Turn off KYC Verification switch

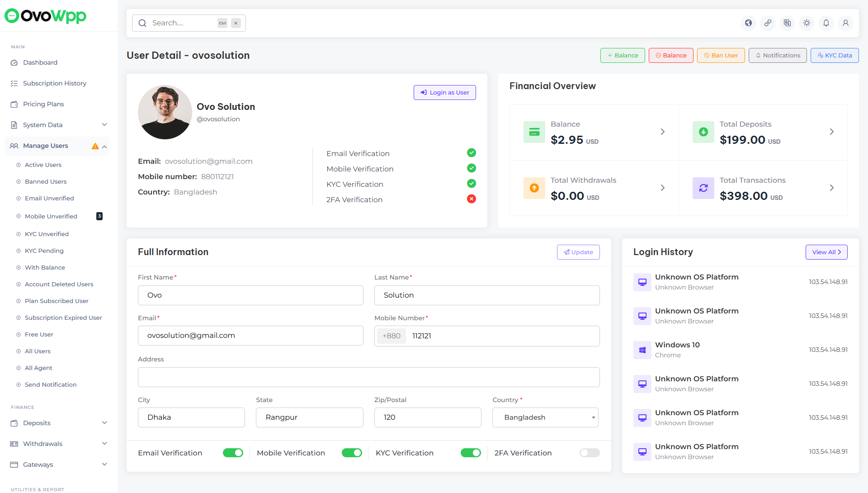(470, 453)
